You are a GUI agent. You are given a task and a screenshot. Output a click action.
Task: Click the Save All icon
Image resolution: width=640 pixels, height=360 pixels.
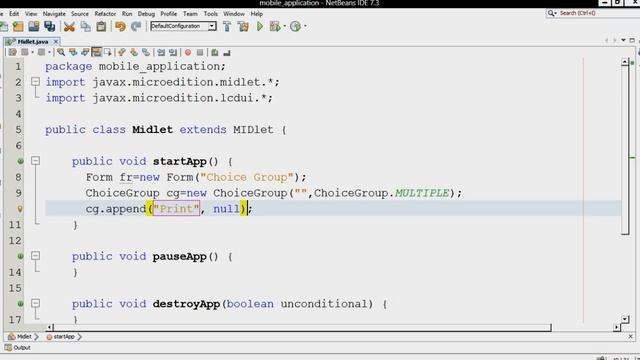pos(50,27)
